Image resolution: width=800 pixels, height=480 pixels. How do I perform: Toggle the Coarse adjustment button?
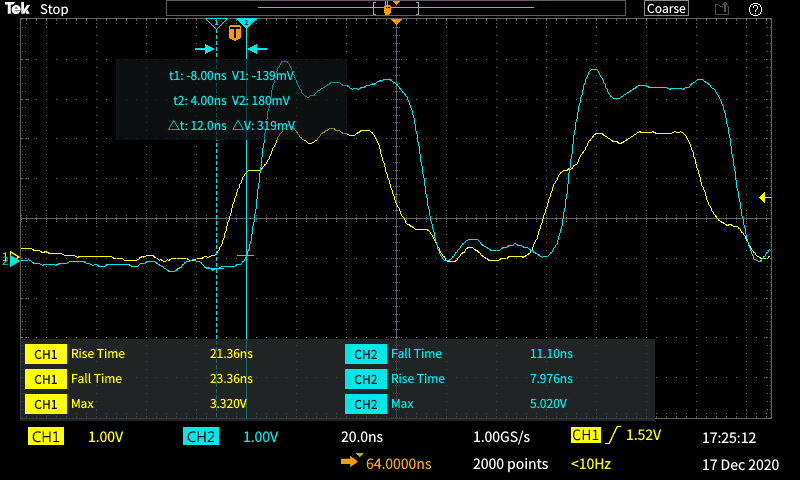point(666,9)
